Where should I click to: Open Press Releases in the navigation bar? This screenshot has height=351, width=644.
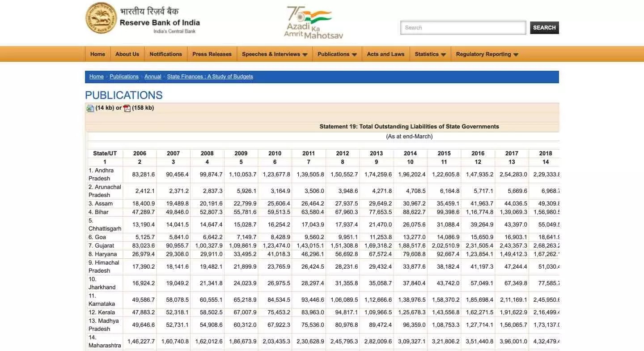(212, 54)
